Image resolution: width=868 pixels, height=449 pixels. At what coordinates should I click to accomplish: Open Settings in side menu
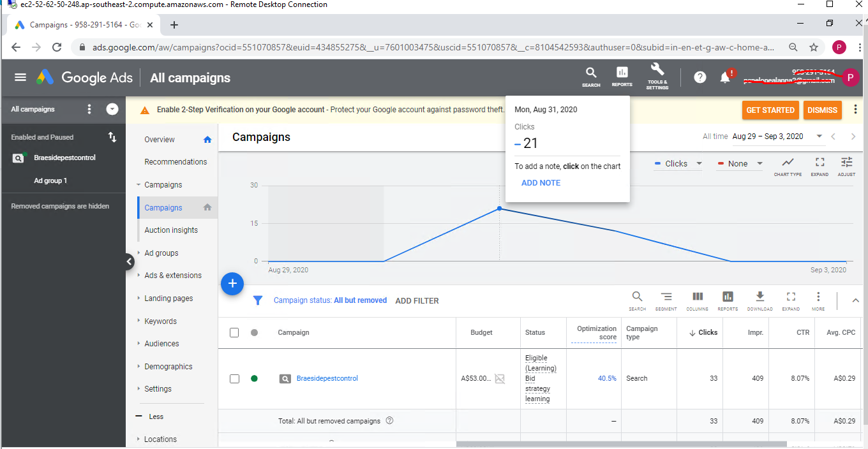point(158,389)
